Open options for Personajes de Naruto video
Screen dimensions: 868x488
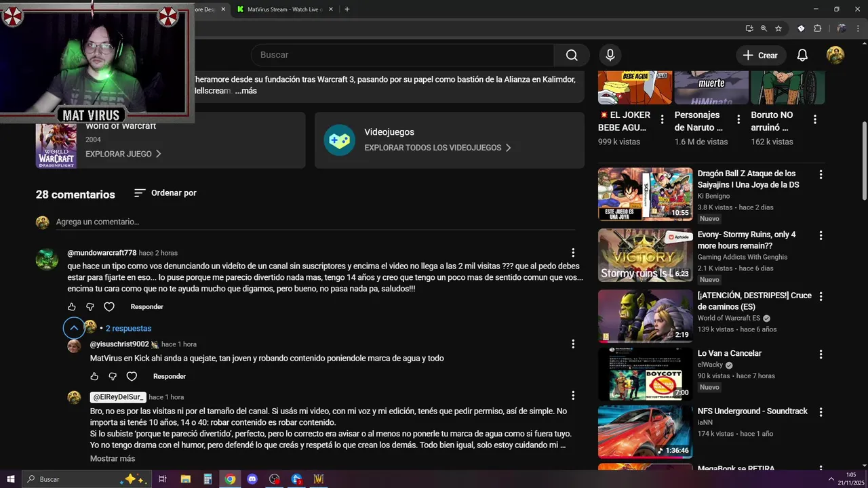(x=738, y=119)
